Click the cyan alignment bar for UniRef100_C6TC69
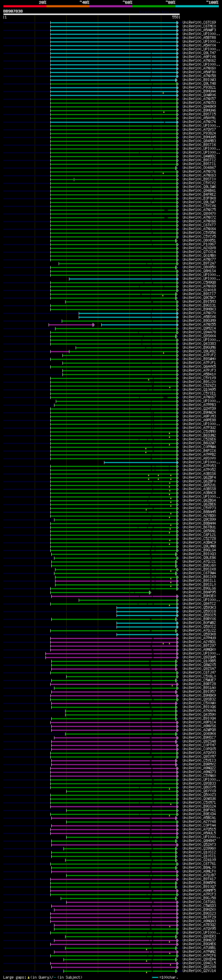This screenshot has width=222, height=980. 114,23
